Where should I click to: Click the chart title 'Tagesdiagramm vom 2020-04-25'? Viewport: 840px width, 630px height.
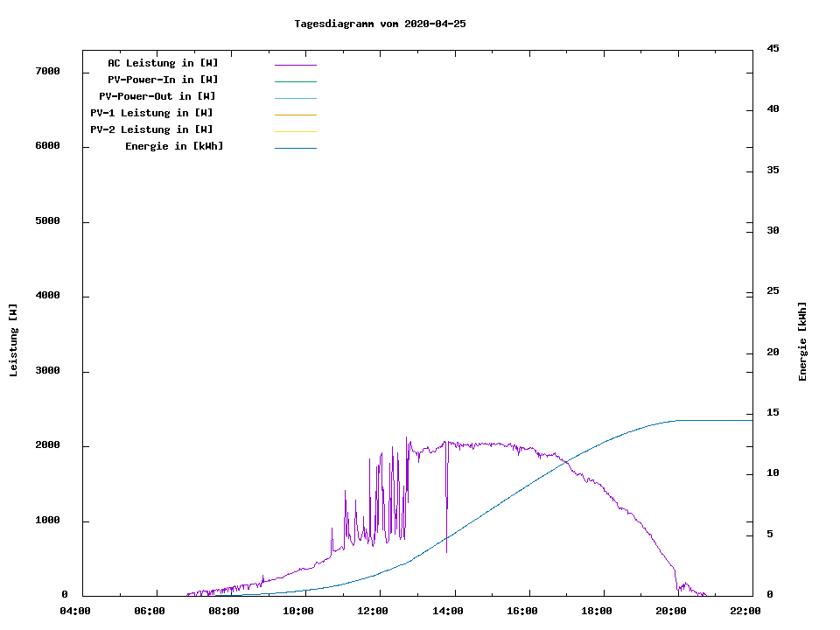point(380,24)
